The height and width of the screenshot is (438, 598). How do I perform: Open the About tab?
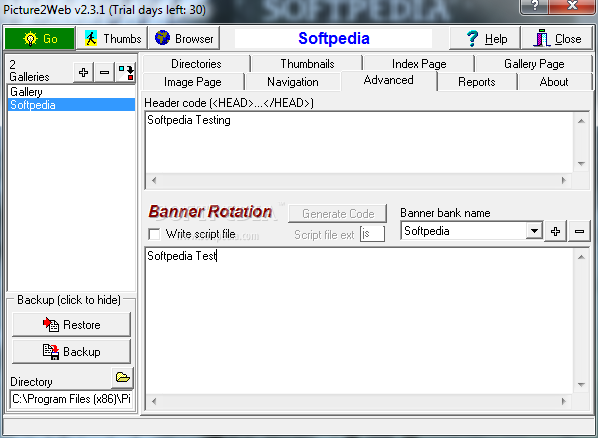(x=554, y=82)
